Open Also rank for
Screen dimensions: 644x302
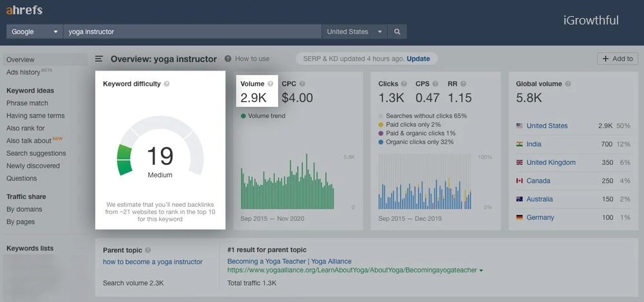click(x=26, y=128)
